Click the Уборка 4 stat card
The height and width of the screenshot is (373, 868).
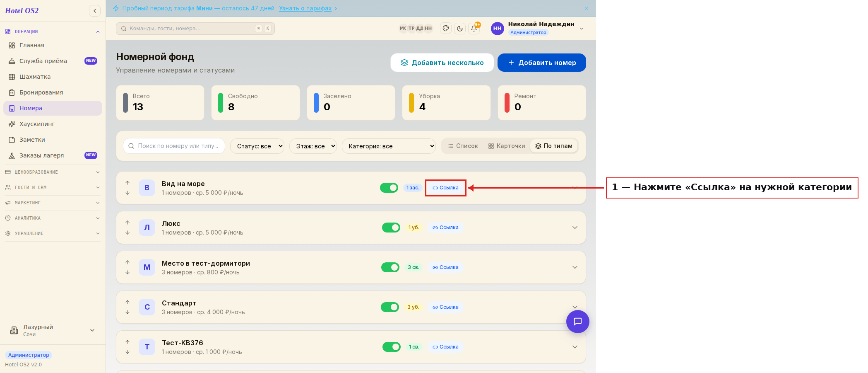click(446, 103)
